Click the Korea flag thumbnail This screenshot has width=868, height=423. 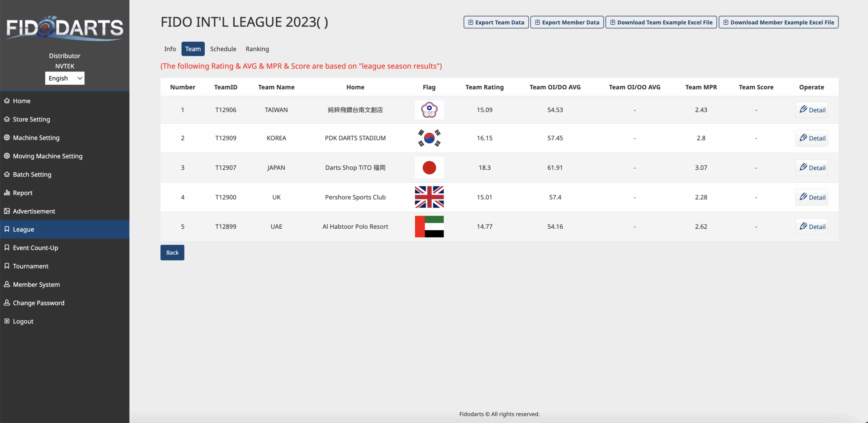point(429,138)
